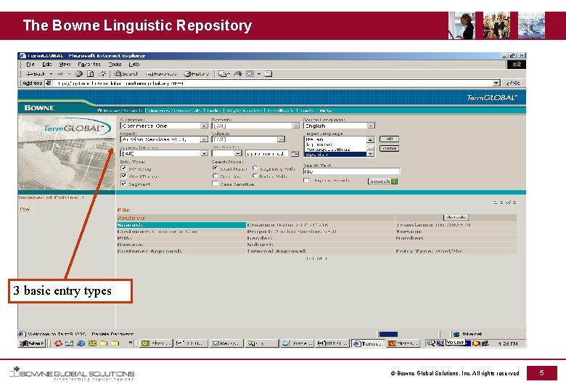Image resolution: width=566 pixels, height=392 pixels.
Task: Click the target language list scroll-up arrow
Action: point(370,139)
